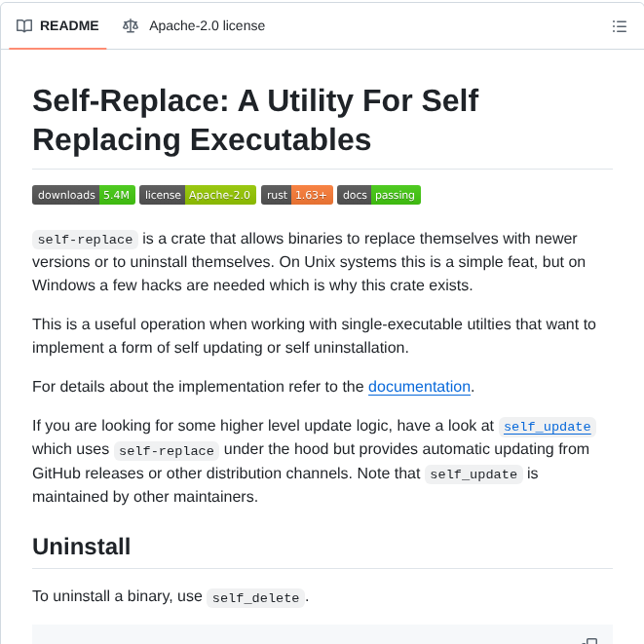Screen dimensions: 644x644
Task: Open the self_update crate link
Action: point(547,426)
